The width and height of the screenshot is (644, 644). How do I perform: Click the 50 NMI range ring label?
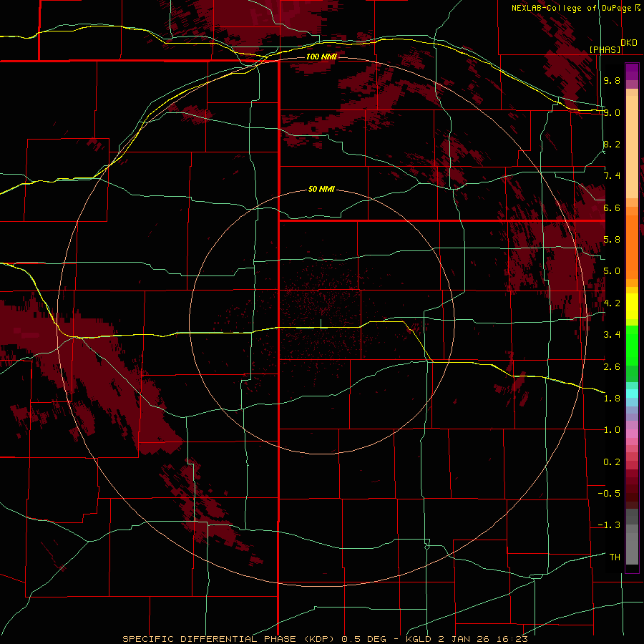[x=321, y=189]
